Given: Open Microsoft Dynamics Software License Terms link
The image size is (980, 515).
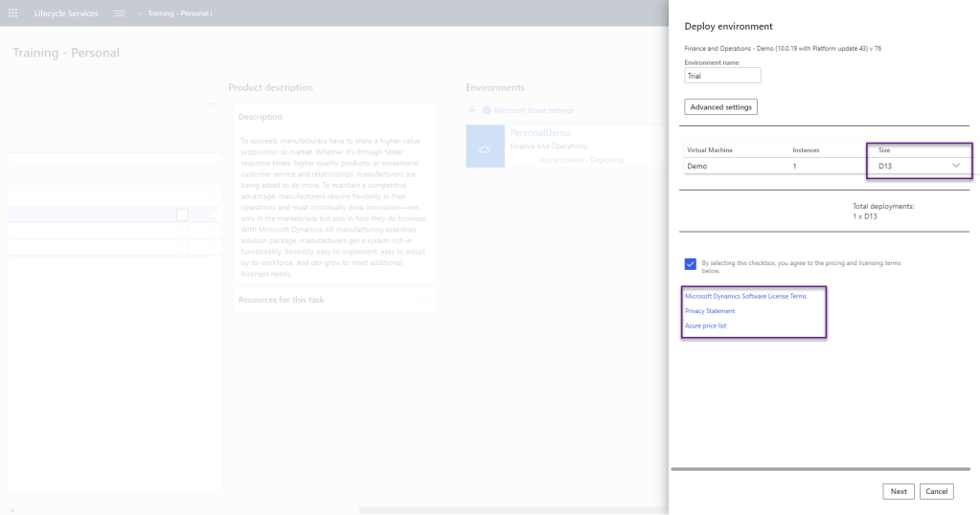Looking at the screenshot, I should pos(745,296).
